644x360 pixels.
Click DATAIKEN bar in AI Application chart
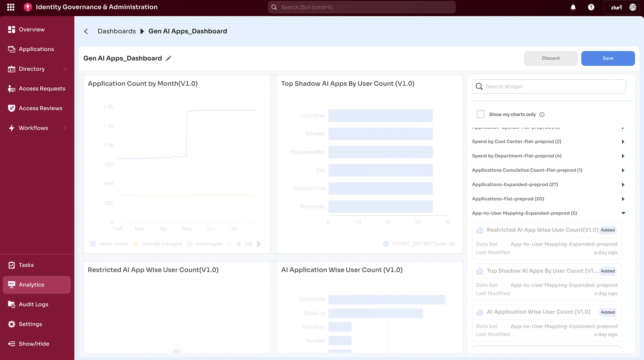[387, 300]
